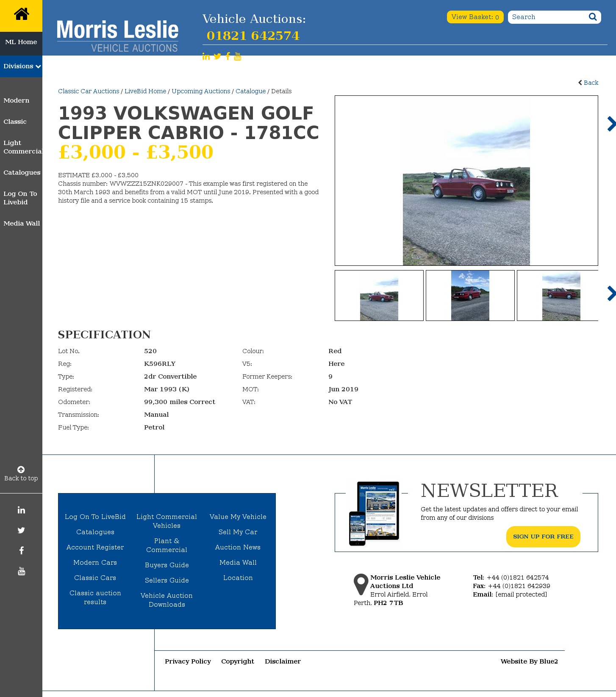Open Light Commercial sidebar item
Viewport: 616px width, 697px height.
pos(22,147)
